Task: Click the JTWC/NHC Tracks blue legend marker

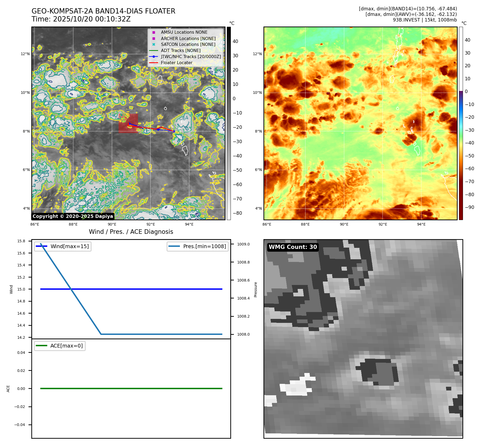Action: click(x=154, y=57)
